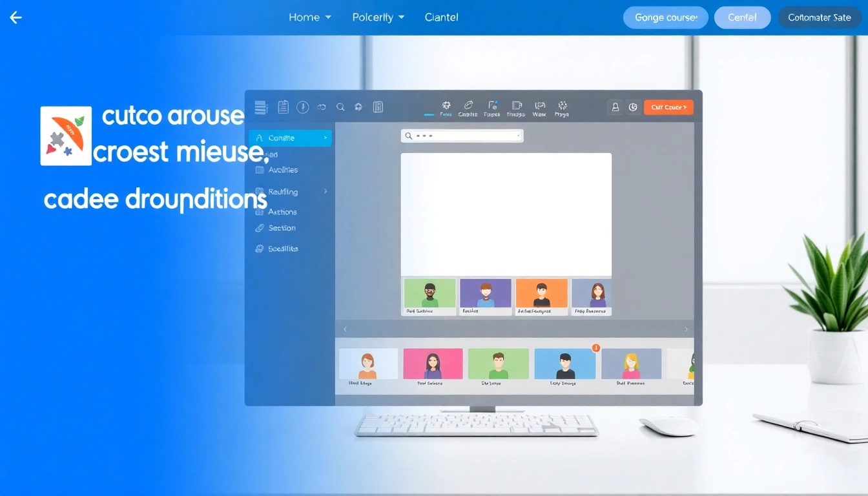This screenshot has width=868, height=496.
Task: Click the circled exclamation icon in the toolbar
Action: pyautogui.click(x=302, y=107)
